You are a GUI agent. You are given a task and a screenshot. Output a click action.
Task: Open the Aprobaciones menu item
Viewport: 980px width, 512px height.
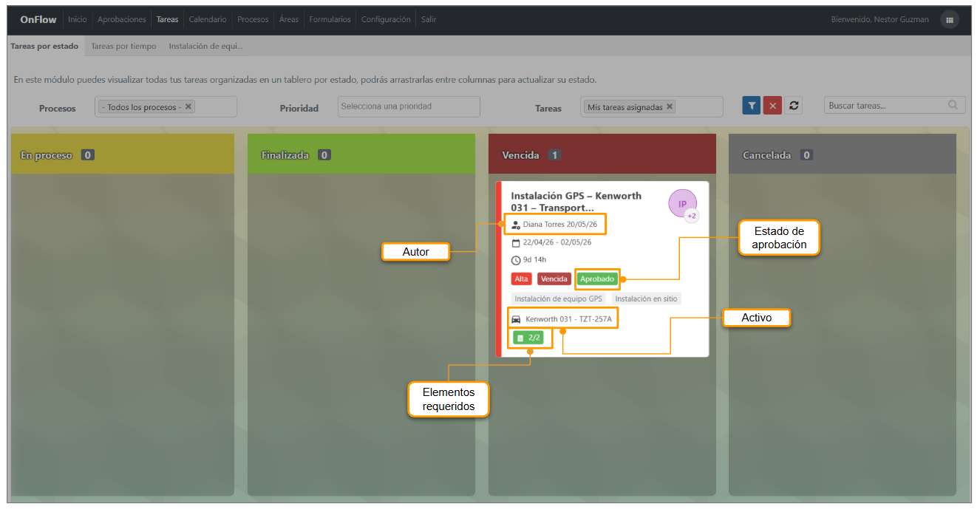(x=122, y=20)
